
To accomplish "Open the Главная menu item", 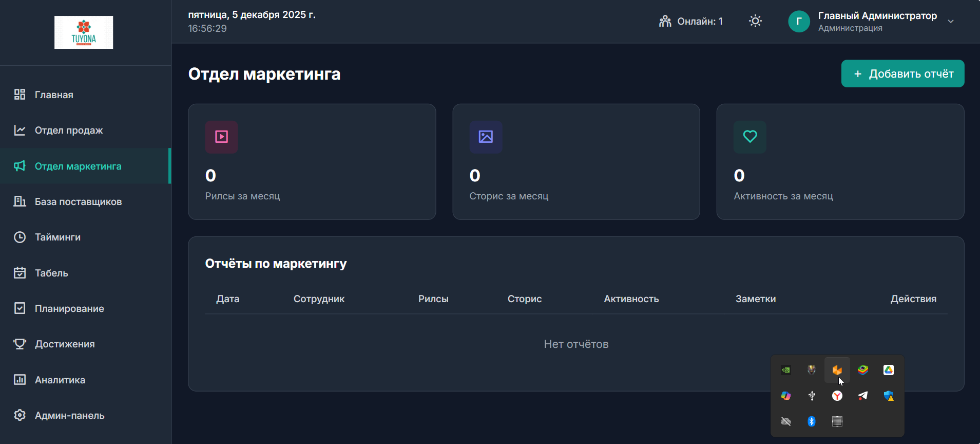I will [54, 95].
